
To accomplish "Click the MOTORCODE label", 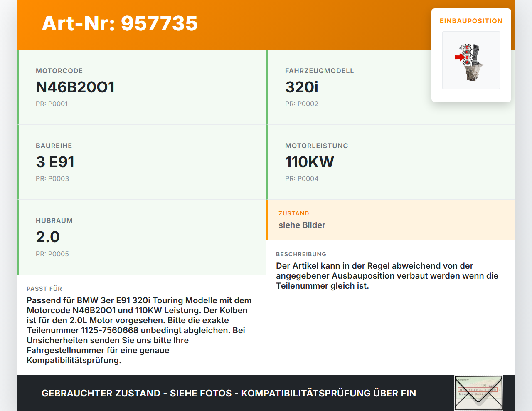I will [x=59, y=71].
